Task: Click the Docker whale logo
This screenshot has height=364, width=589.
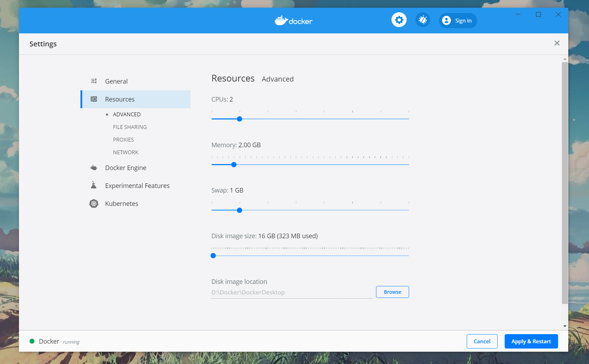Action: (x=294, y=21)
